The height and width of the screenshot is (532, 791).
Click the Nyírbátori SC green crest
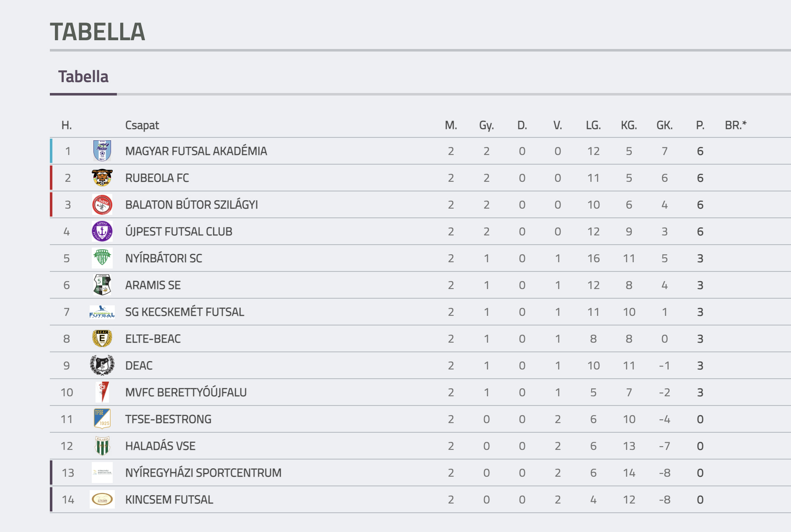[102, 258]
